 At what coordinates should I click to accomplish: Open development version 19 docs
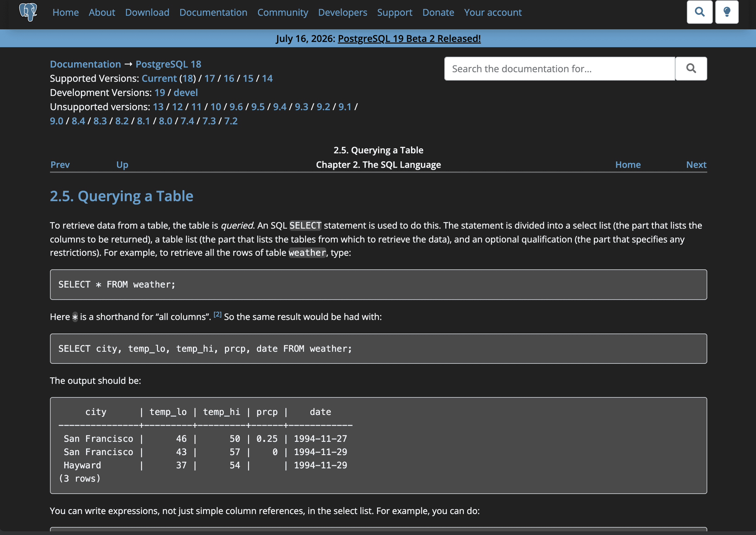click(159, 93)
